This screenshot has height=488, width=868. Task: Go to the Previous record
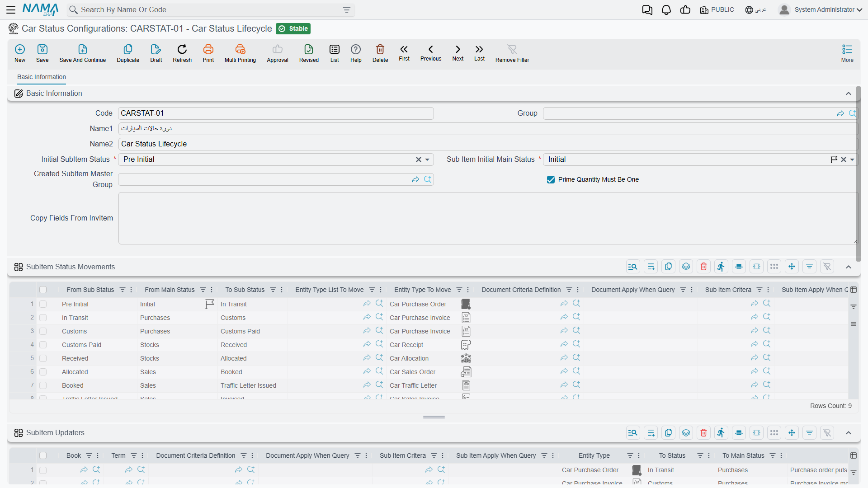[431, 53]
